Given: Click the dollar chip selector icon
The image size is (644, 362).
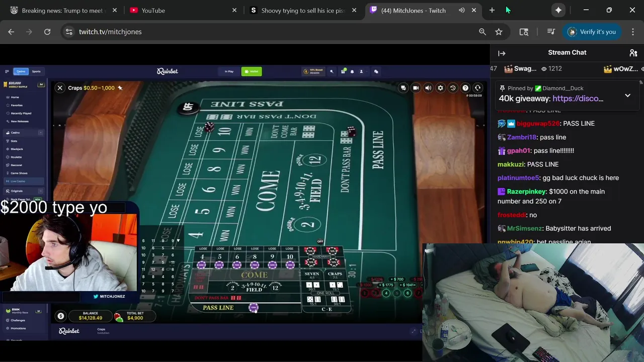Looking at the screenshot, I should pyautogui.click(x=61, y=316).
